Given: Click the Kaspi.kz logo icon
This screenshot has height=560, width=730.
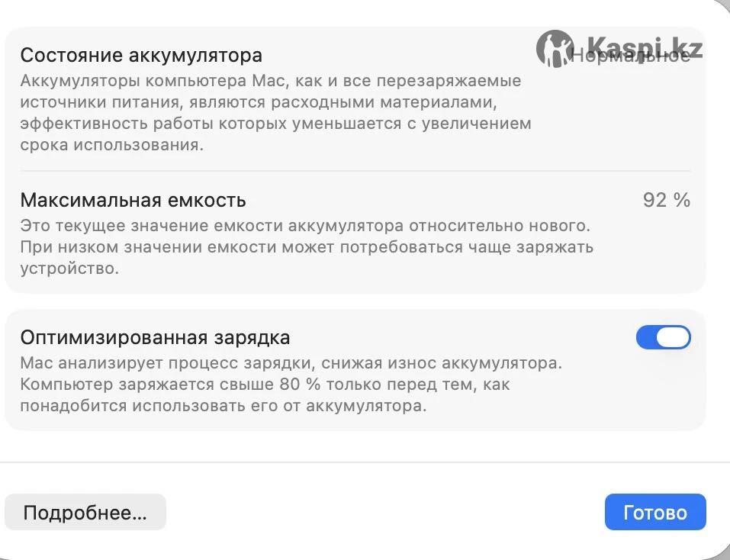Looking at the screenshot, I should coord(554,48).
